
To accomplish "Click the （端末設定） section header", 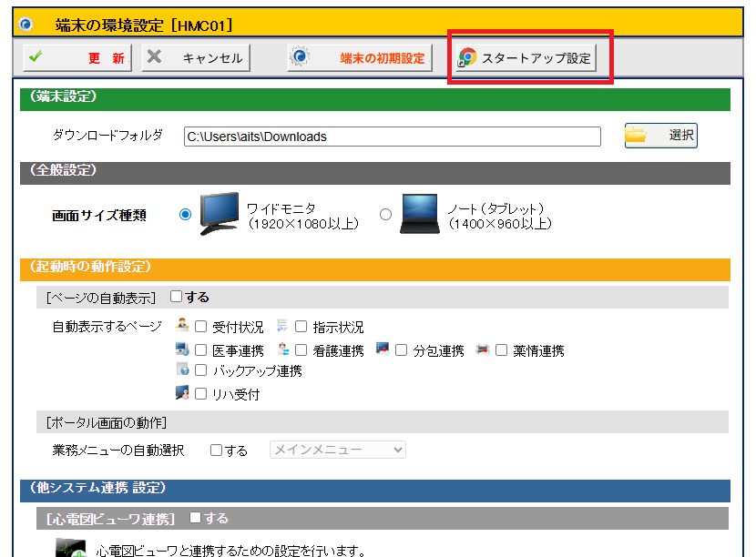I will tap(375, 99).
